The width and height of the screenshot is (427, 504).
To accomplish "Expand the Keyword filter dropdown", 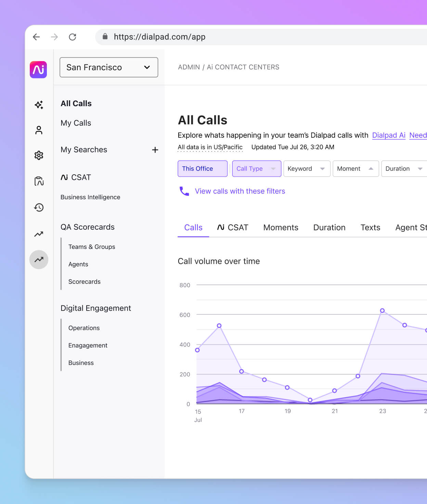I will tap(306, 168).
